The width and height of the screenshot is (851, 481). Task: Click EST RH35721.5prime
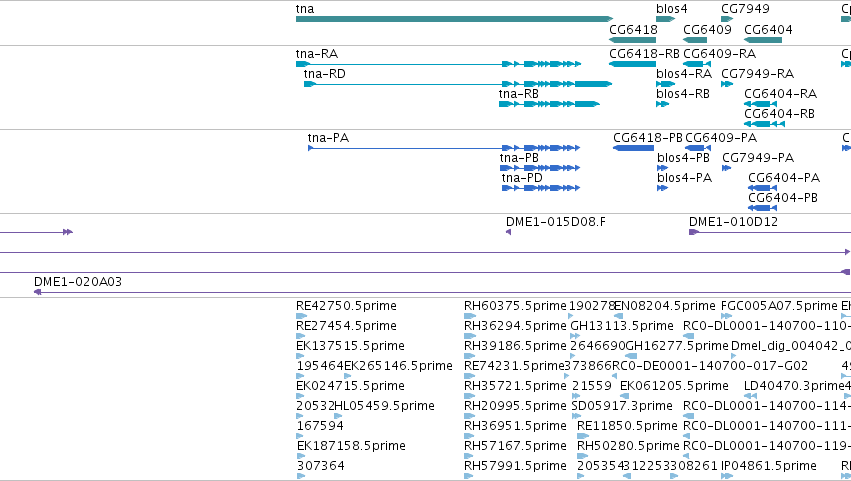point(515,387)
